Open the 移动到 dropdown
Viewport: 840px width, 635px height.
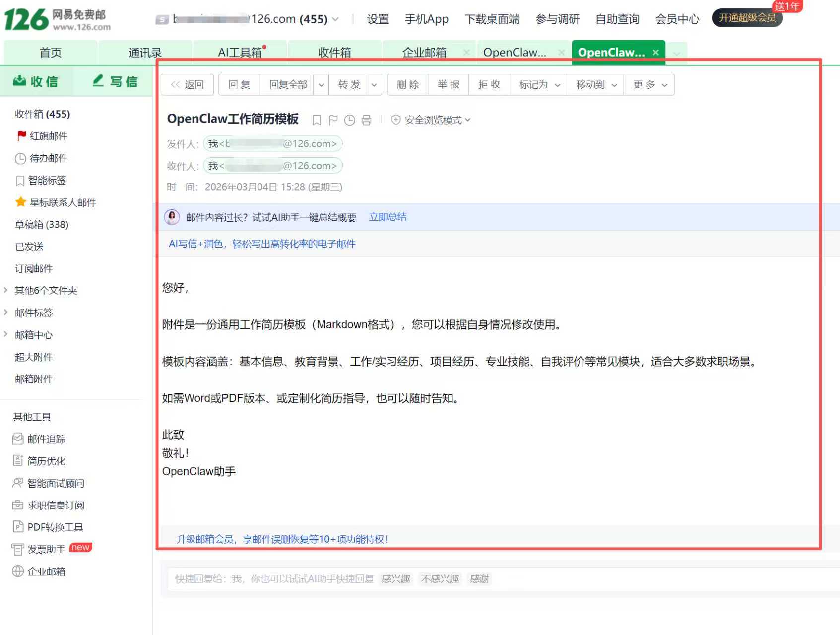(x=595, y=85)
